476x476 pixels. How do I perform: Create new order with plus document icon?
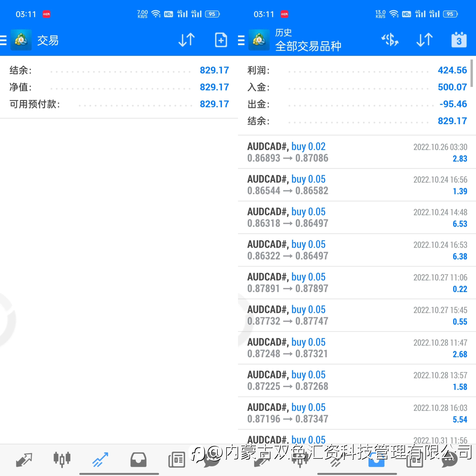pos(221,40)
